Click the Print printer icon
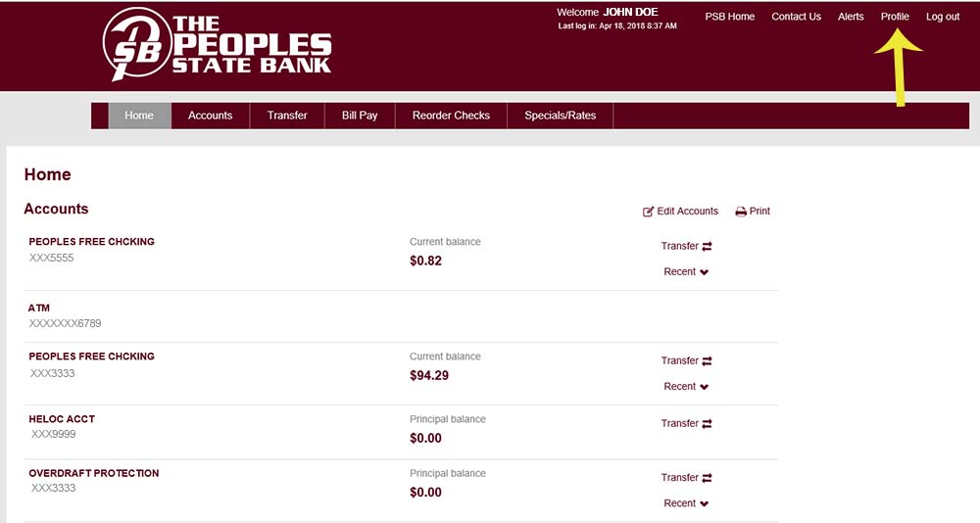Screen dimensions: 980x523 (x=741, y=212)
